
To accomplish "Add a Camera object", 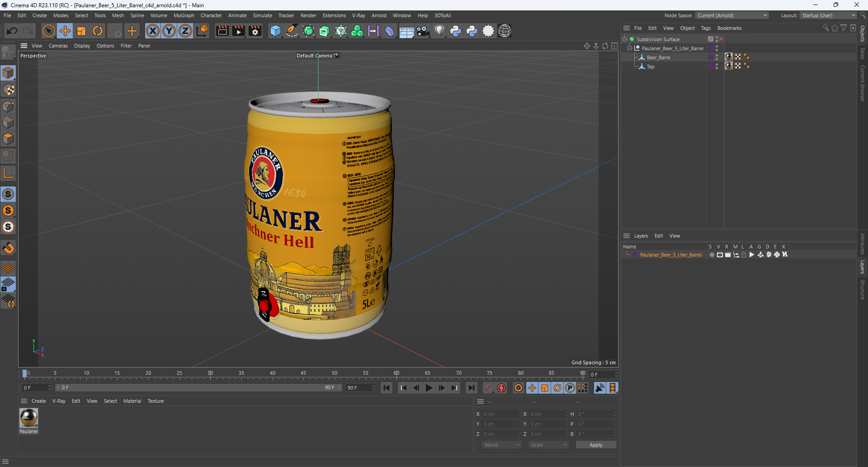I will pyautogui.click(x=423, y=31).
